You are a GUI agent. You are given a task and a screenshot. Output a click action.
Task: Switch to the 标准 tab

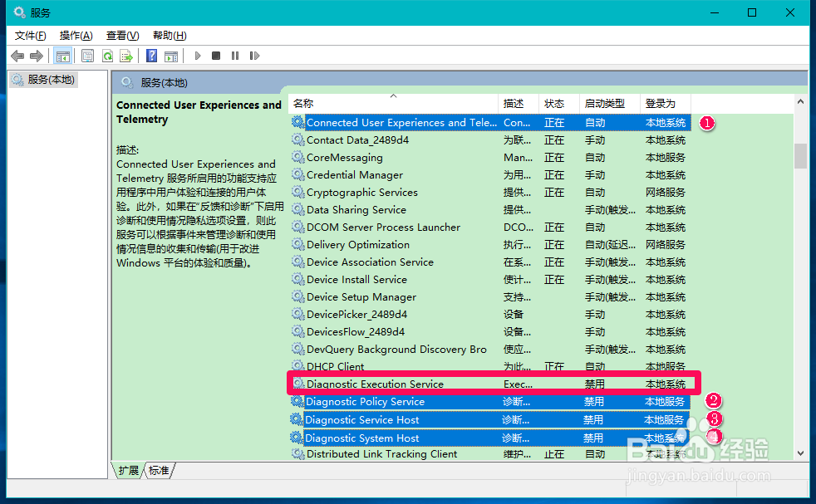pos(159,471)
